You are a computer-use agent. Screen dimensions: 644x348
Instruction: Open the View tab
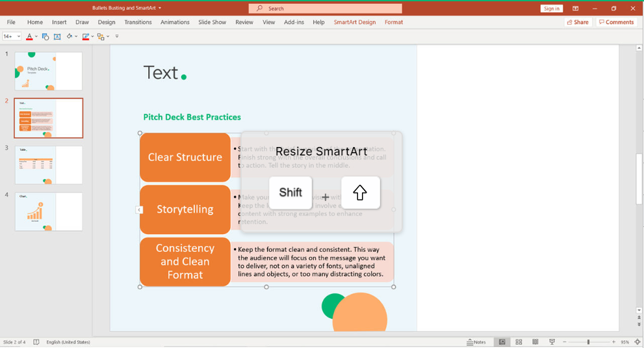pos(268,22)
